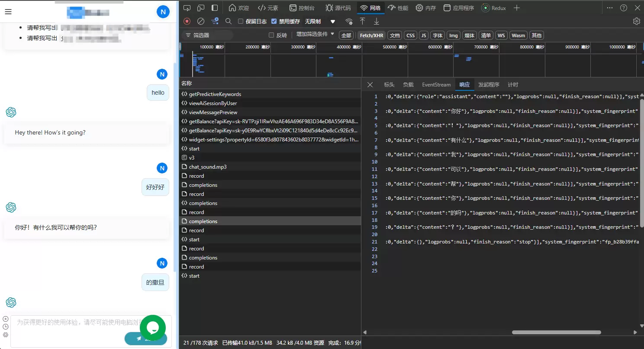This screenshot has width=644, height=349.
Task: Stop recording the network log
Action: (x=187, y=21)
